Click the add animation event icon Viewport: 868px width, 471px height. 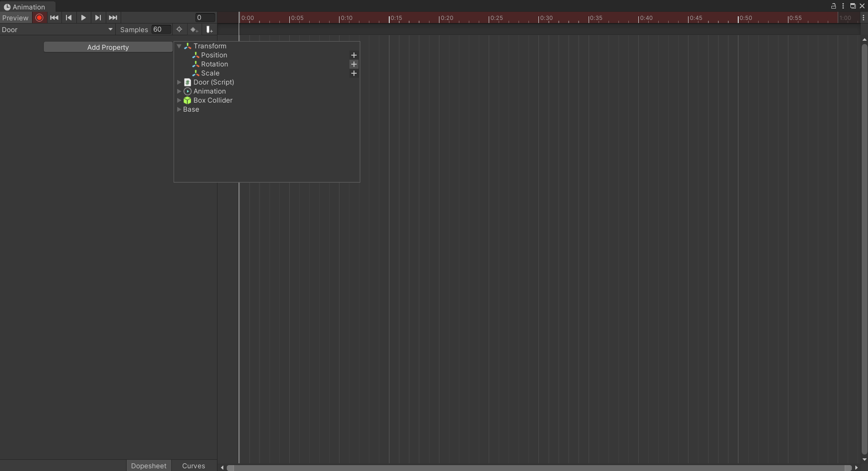209,29
